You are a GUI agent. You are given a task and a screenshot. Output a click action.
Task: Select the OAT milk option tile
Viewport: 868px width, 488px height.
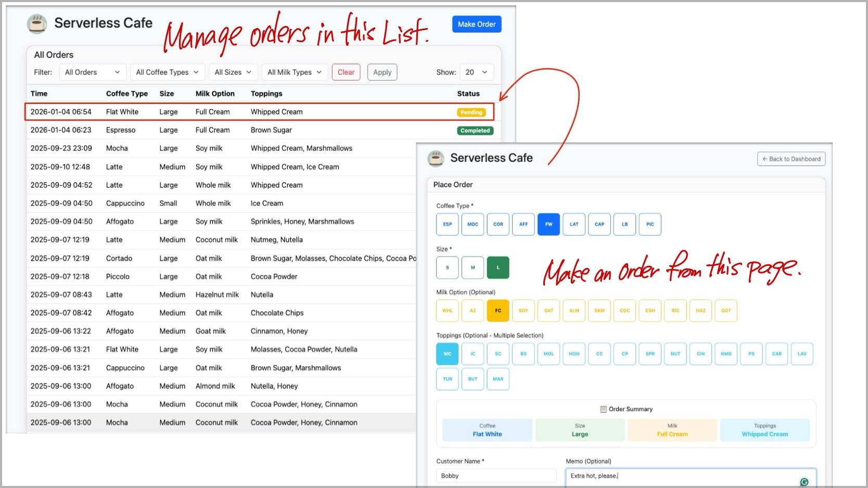548,311
